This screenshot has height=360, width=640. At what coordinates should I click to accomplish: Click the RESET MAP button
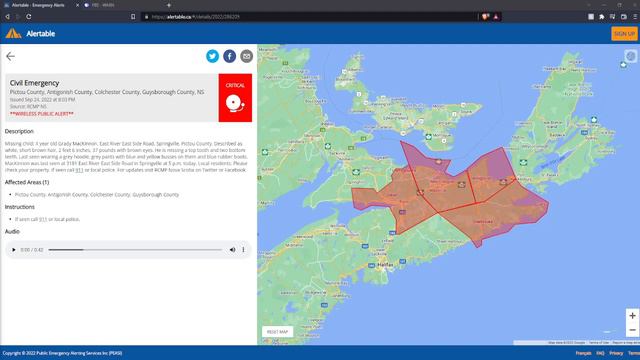[x=278, y=332]
